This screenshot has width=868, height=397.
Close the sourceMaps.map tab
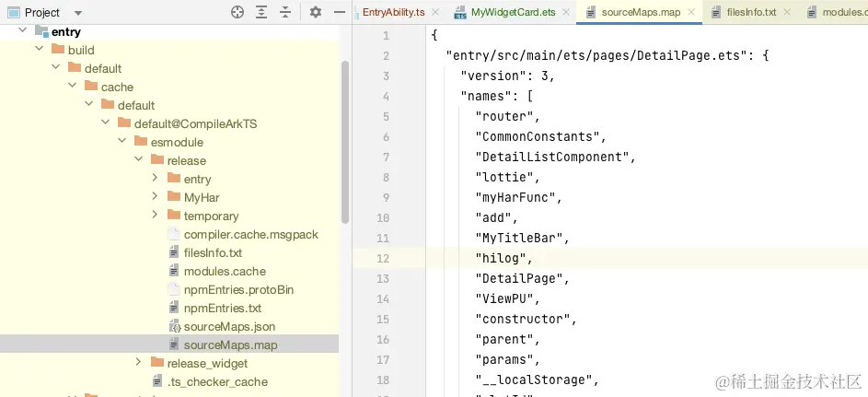(x=691, y=12)
